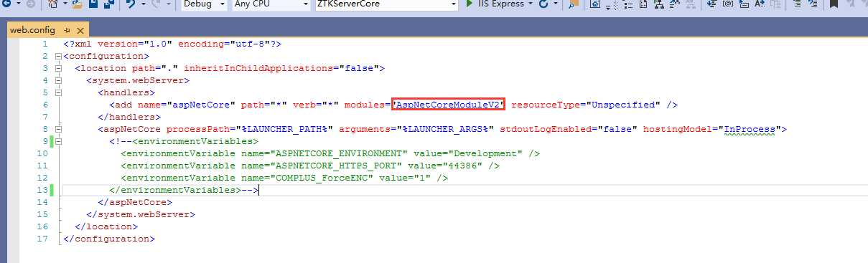This screenshot has height=263, width=868.
Task: Click the Development environment value
Action: click(485, 153)
